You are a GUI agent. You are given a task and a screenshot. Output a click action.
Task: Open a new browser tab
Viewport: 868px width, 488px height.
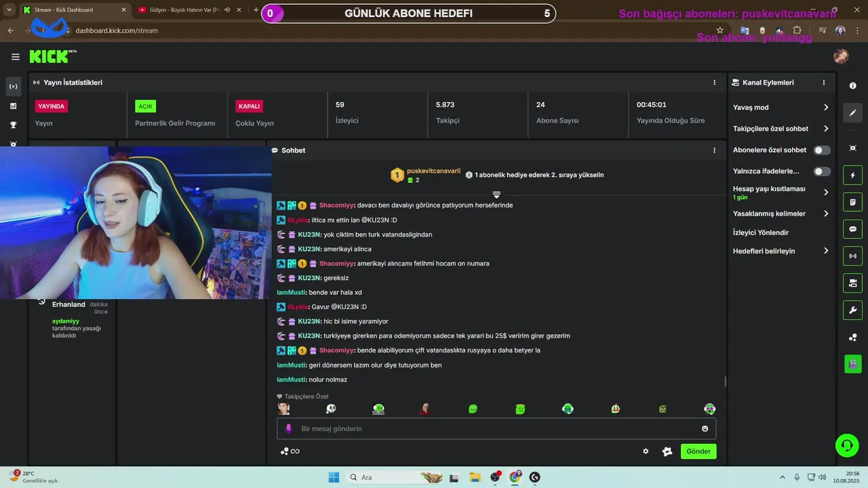point(256,10)
